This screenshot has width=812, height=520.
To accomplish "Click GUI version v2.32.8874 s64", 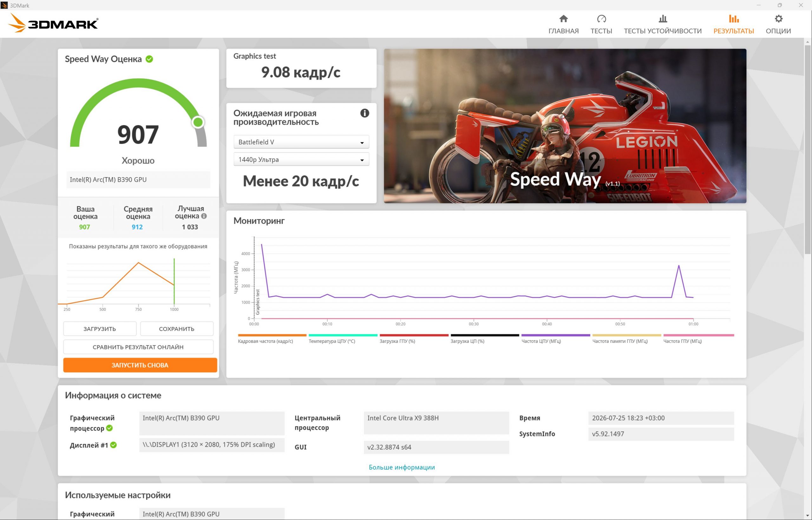I will (436, 447).
